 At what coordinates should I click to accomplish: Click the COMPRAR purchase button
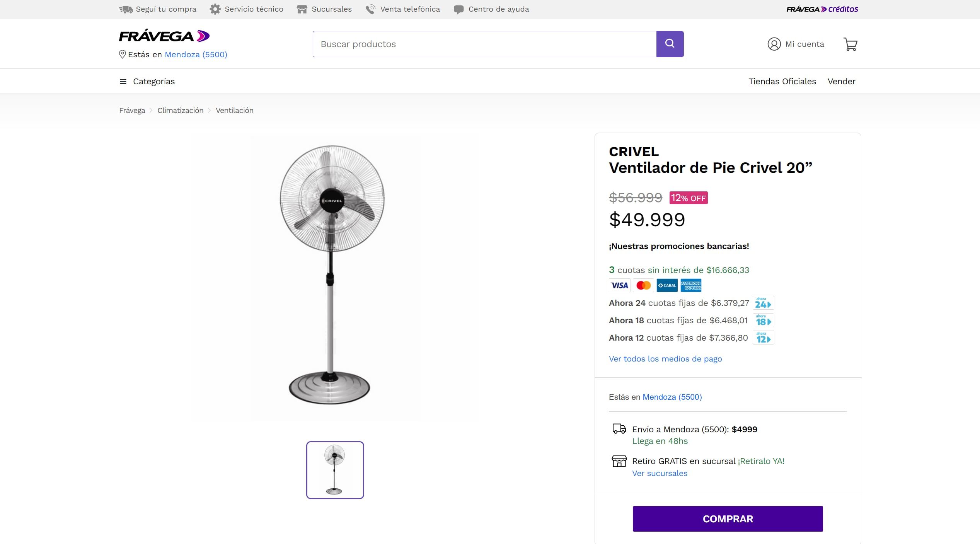[x=727, y=518]
